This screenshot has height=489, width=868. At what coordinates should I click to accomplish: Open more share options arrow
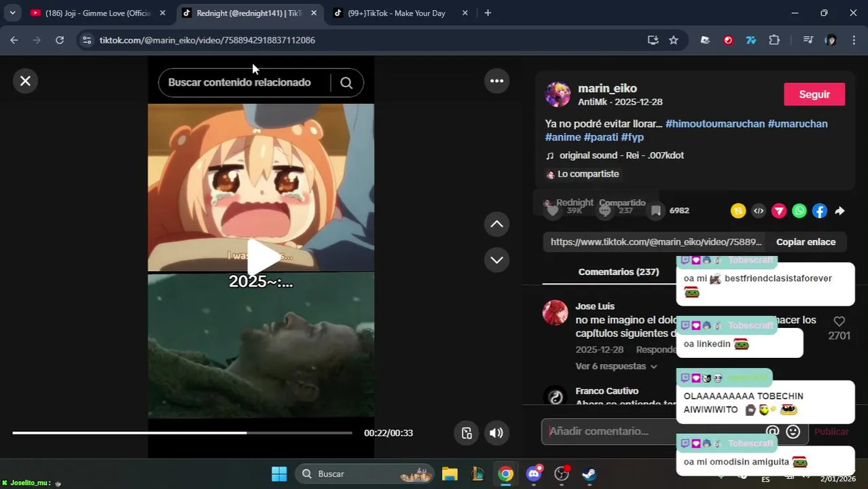840,211
